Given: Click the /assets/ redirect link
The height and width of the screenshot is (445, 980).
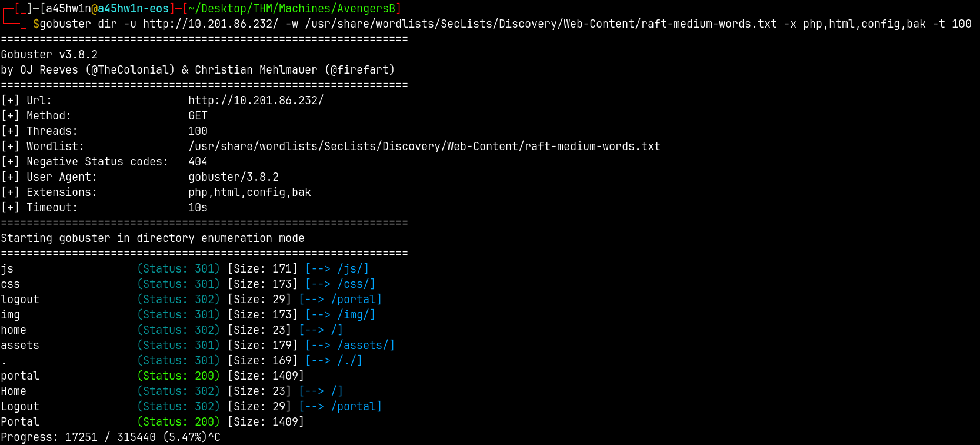Looking at the screenshot, I should (366, 346).
